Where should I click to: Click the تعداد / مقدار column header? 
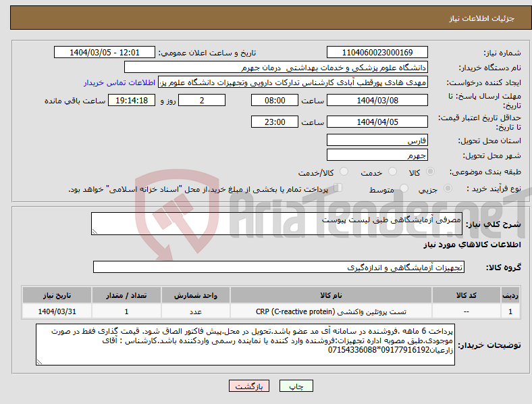pos(126,295)
